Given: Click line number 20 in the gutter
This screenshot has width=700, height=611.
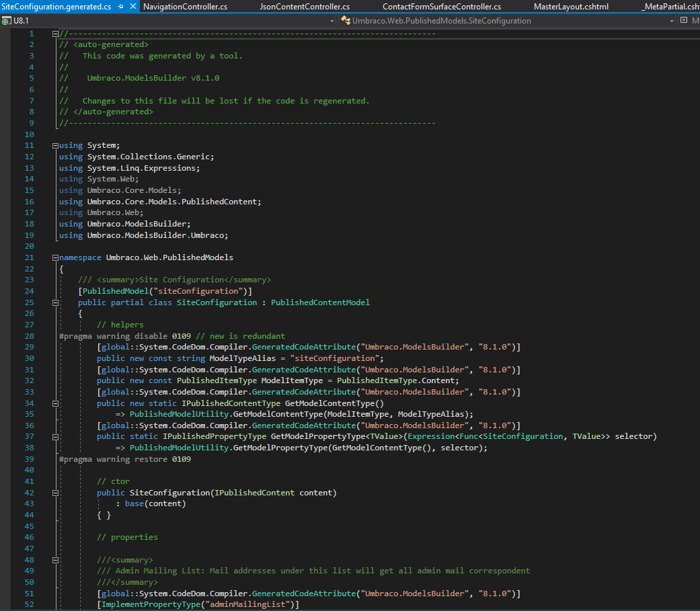Looking at the screenshot, I should coord(29,247).
